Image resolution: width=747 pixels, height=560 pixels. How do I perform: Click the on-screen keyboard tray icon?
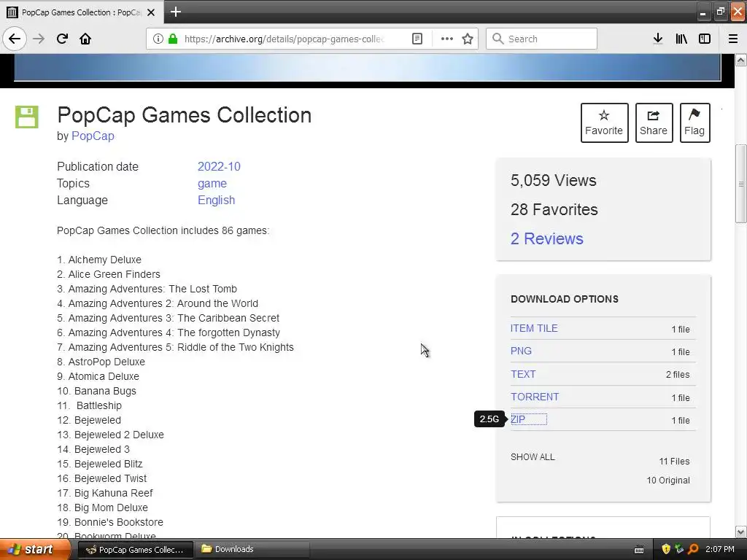pos(639,550)
